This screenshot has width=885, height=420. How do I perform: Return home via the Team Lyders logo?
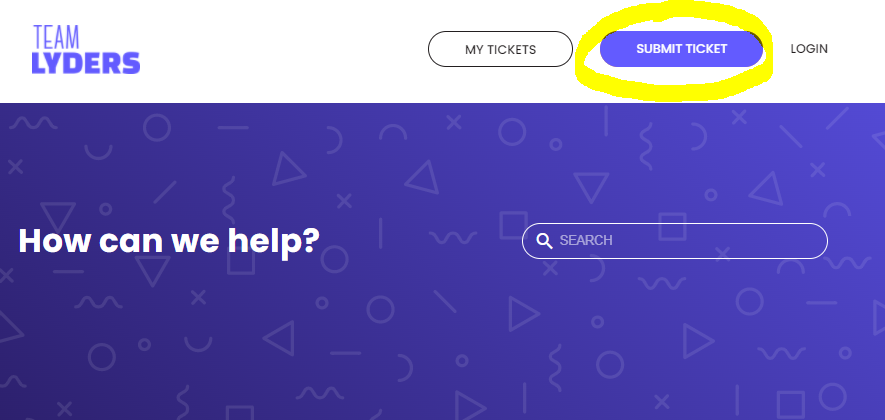coord(86,50)
